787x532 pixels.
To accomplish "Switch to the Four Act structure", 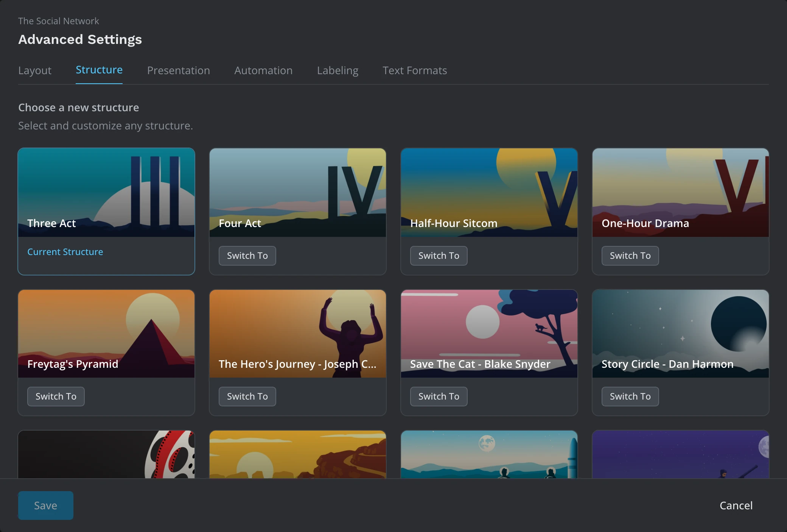I will point(247,256).
